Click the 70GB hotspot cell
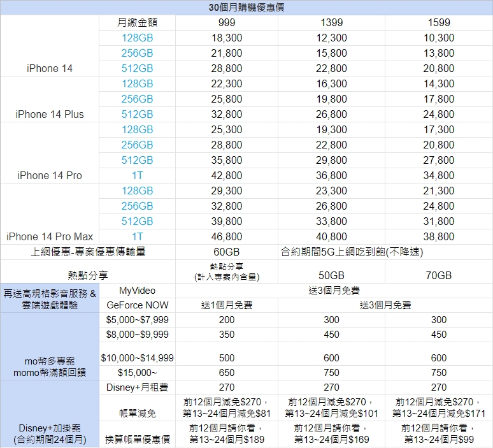Image resolution: width=493 pixels, height=448 pixels. pyautogui.click(x=439, y=272)
